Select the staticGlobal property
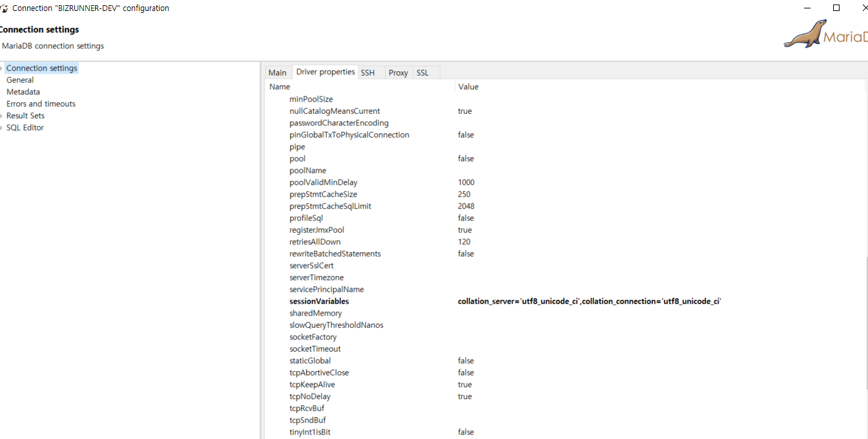The height and width of the screenshot is (439, 868). 310,361
